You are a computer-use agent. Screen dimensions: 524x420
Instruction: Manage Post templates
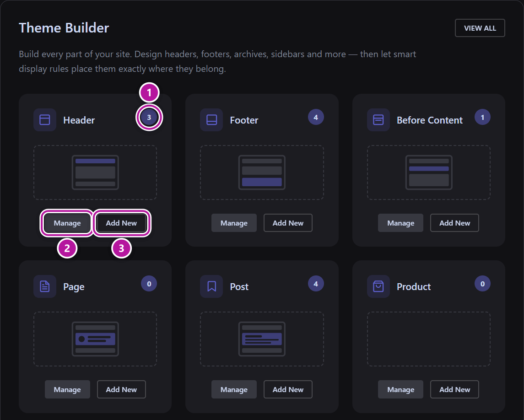tap(234, 389)
